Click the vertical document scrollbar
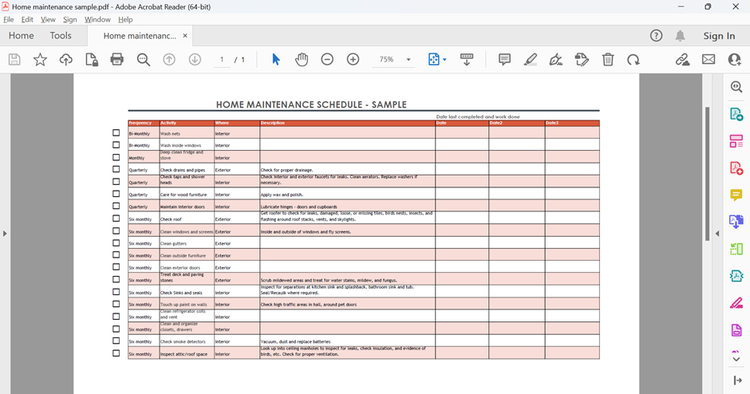 (707, 174)
